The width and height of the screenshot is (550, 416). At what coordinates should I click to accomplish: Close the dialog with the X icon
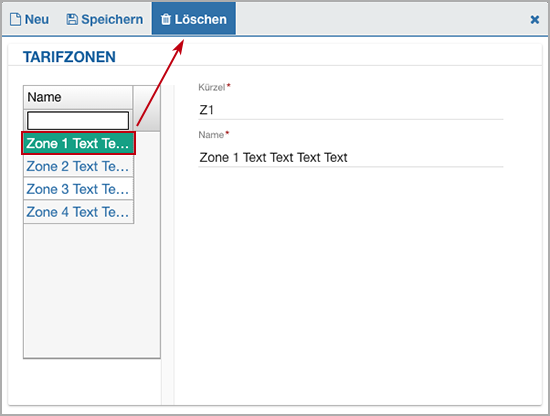click(535, 20)
